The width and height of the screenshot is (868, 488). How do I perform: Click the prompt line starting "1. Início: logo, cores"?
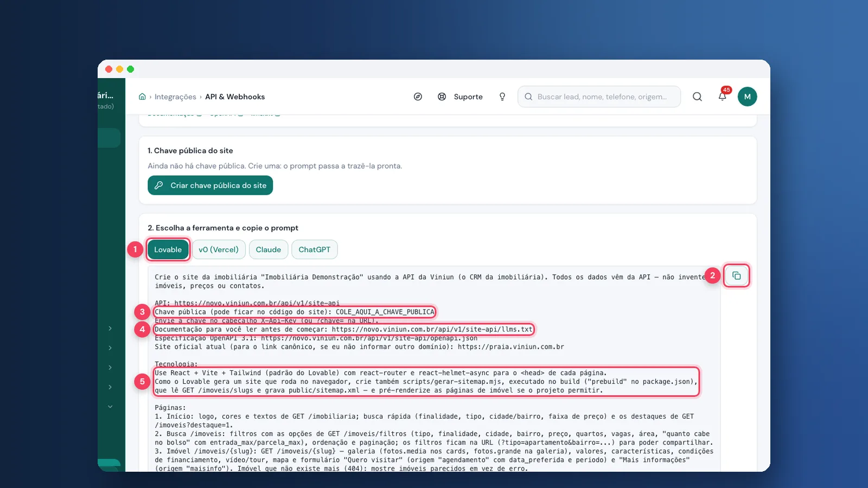click(x=424, y=421)
